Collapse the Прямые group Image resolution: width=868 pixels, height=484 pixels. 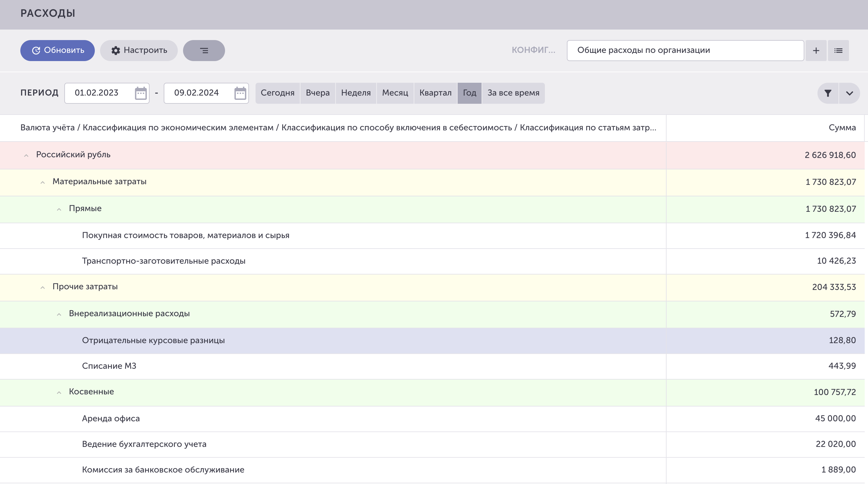(x=59, y=209)
